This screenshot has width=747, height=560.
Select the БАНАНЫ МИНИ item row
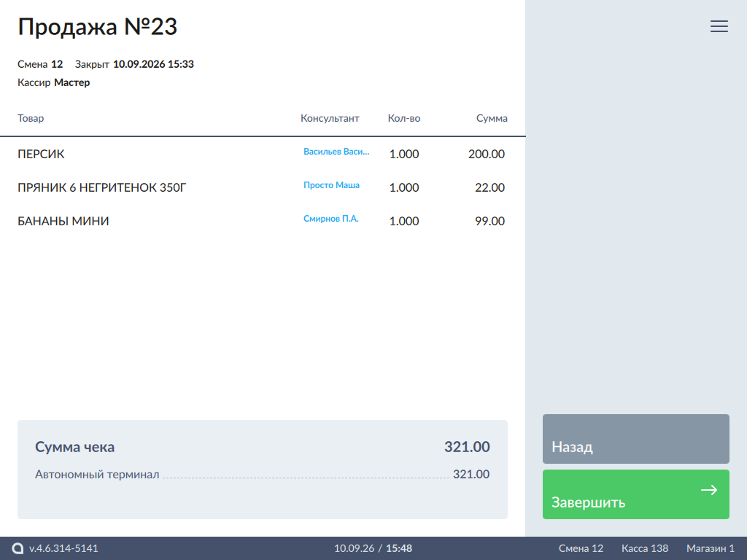263,221
